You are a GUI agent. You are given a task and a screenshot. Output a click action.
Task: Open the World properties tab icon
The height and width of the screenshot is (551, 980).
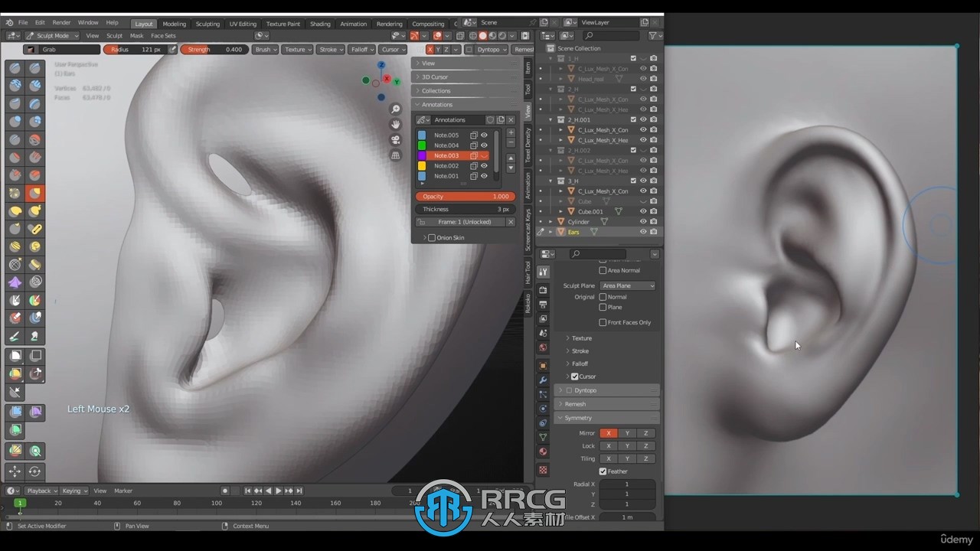(x=543, y=348)
